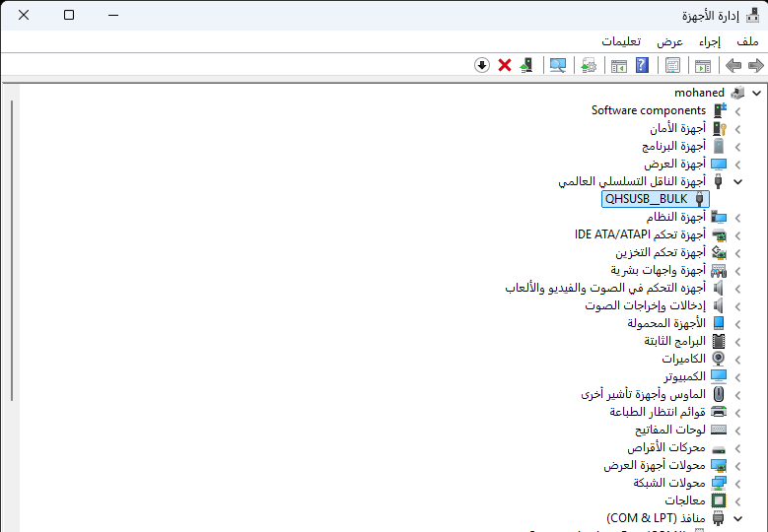This screenshot has height=532, width=768.
Task: Click the speaker icon of إدخالات وإخراجات الصوت
Action: [x=719, y=305]
